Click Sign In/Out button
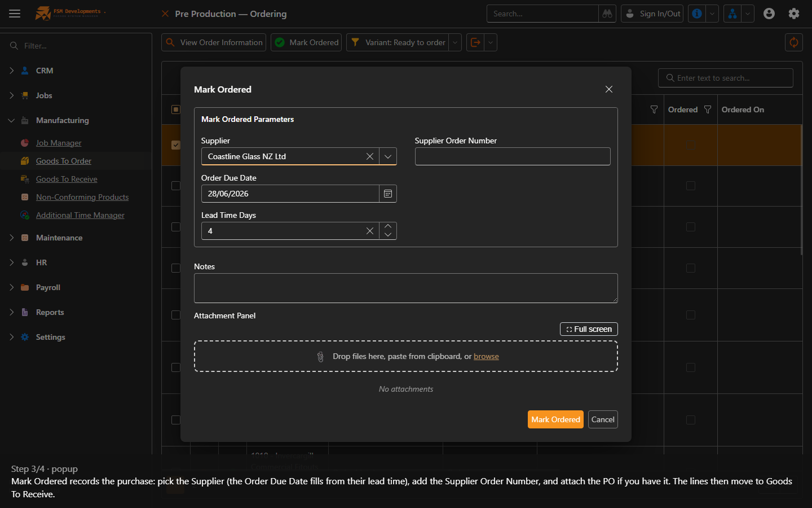 [x=652, y=14]
